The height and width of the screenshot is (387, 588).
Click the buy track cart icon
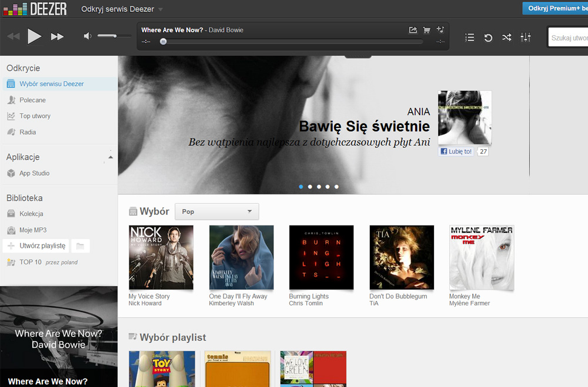[427, 30]
